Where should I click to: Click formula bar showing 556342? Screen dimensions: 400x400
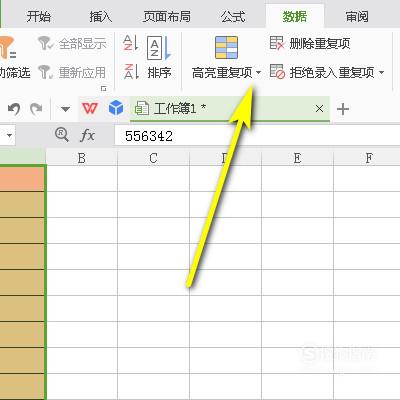[x=257, y=136]
